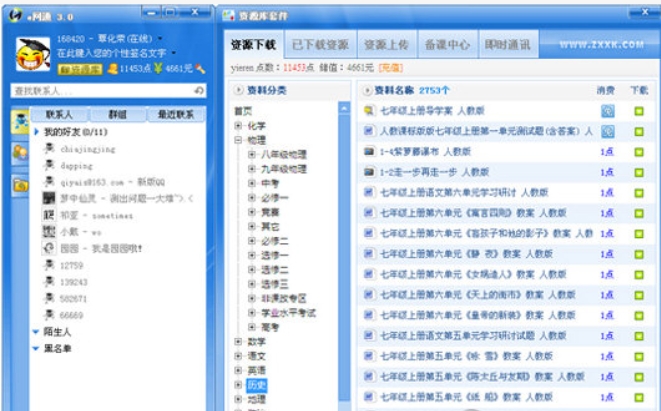661x411 pixels.
Task: Expand the 数学 tree node
Action: point(238,341)
